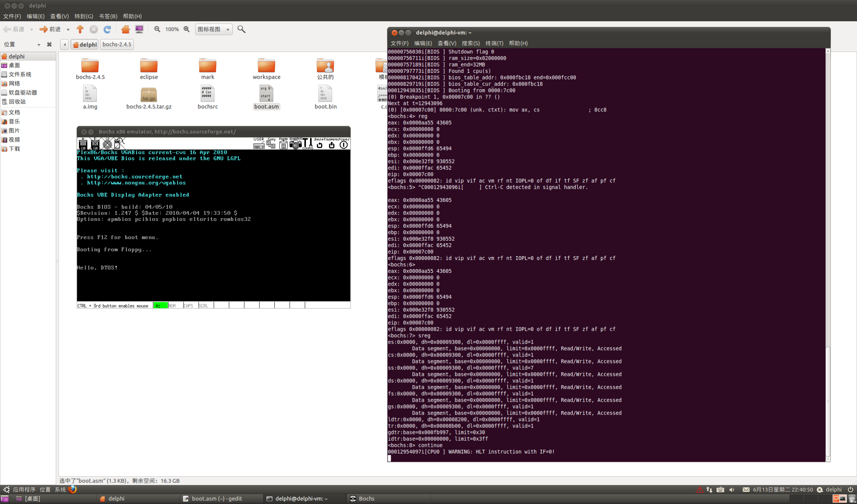857x504 pixels.
Task: Toggle floppy A: drive in Bochs toolbar
Action: coord(83,144)
